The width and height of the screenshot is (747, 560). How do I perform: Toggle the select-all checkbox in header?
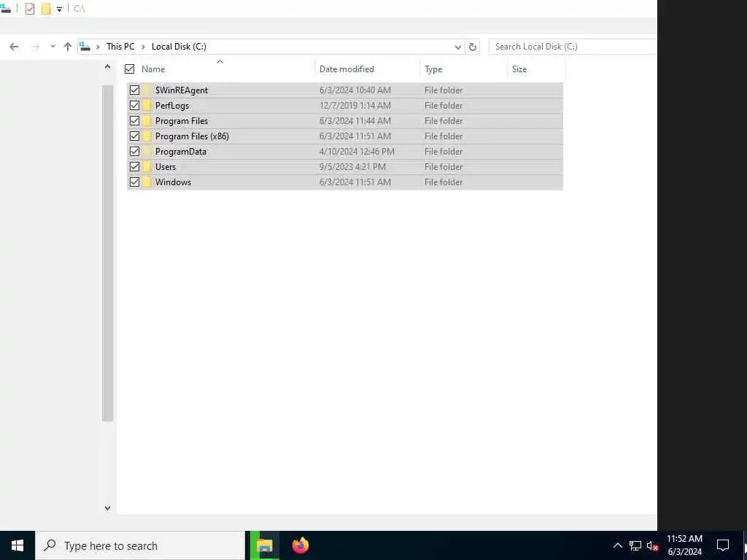129,69
